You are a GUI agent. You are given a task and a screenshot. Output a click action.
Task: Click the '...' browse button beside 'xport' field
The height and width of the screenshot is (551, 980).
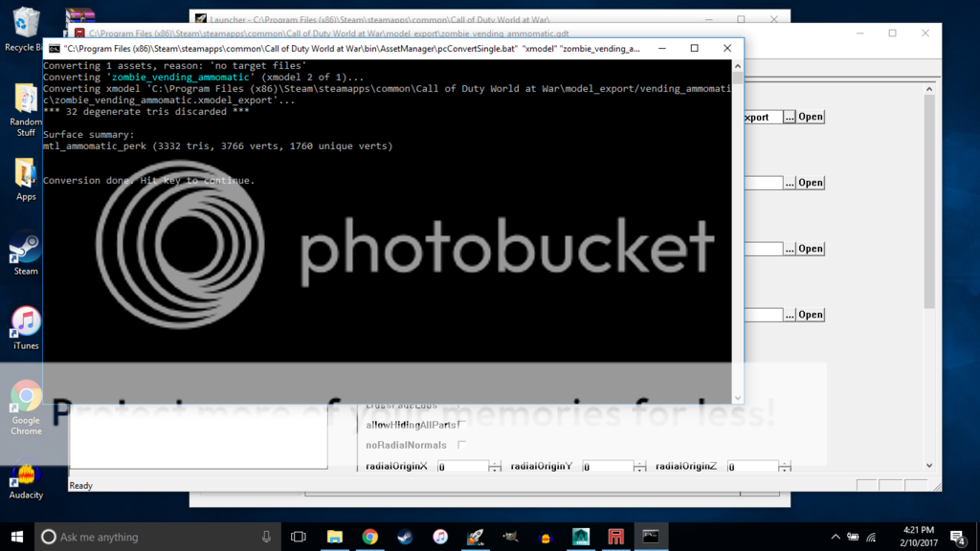pyautogui.click(x=790, y=117)
